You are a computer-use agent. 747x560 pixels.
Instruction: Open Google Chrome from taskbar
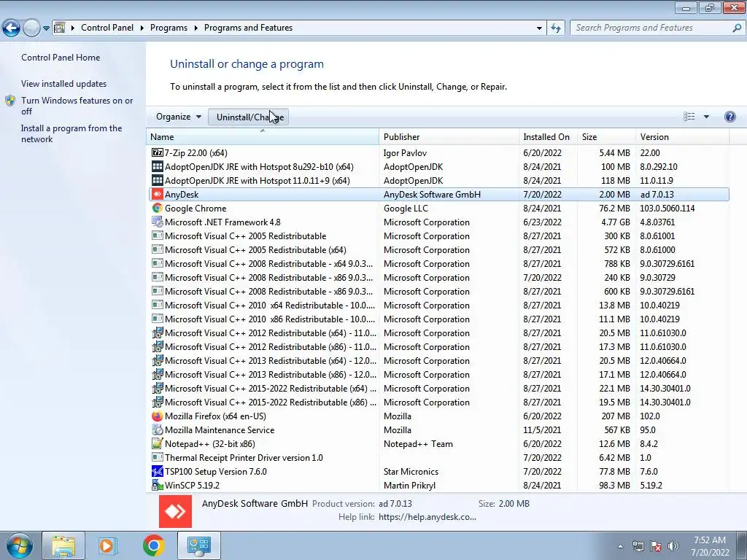(x=153, y=545)
